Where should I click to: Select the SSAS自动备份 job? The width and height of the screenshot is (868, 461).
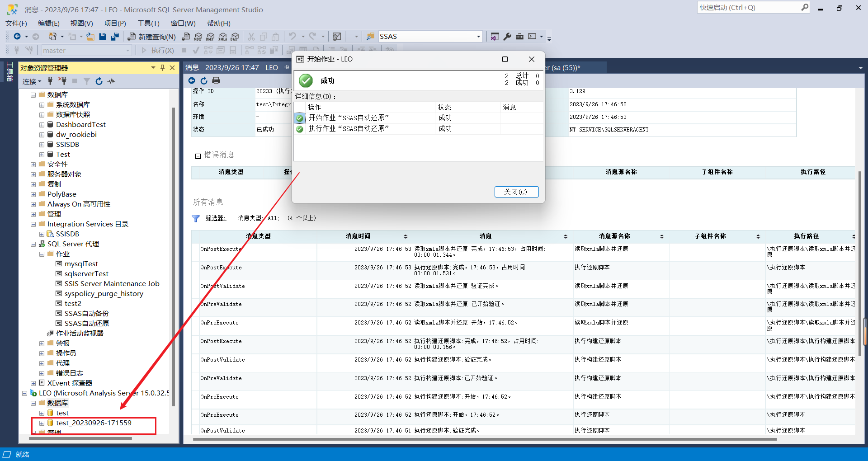pyautogui.click(x=86, y=314)
